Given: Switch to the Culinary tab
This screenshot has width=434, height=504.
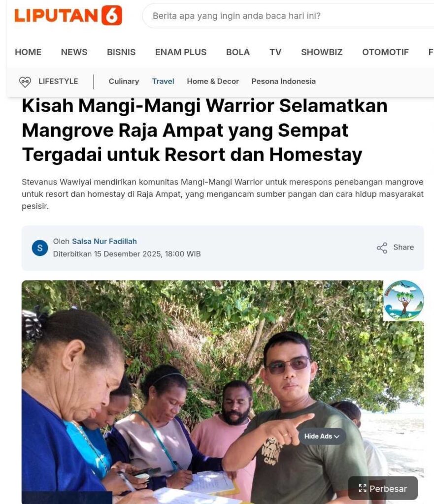Looking at the screenshot, I should (x=124, y=81).
